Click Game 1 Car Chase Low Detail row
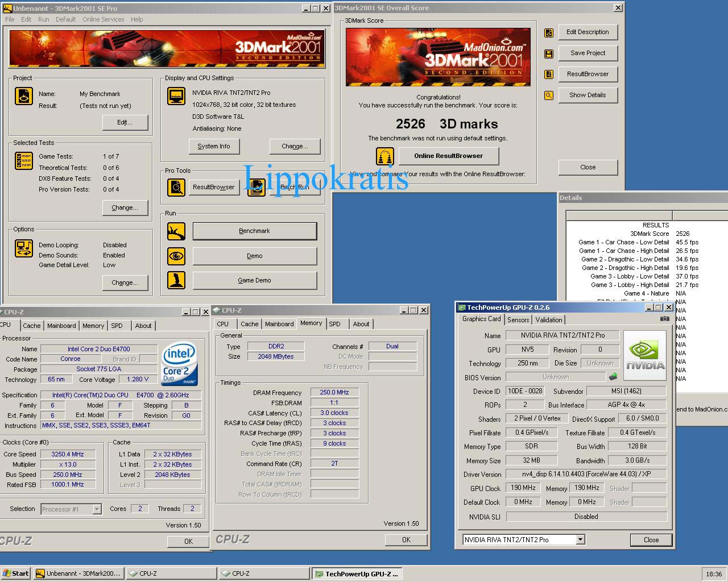 pyautogui.click(x=647, y=242)
